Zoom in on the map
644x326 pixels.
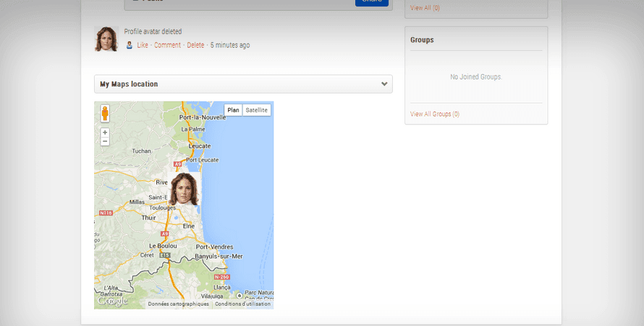(x=105, y=133)
